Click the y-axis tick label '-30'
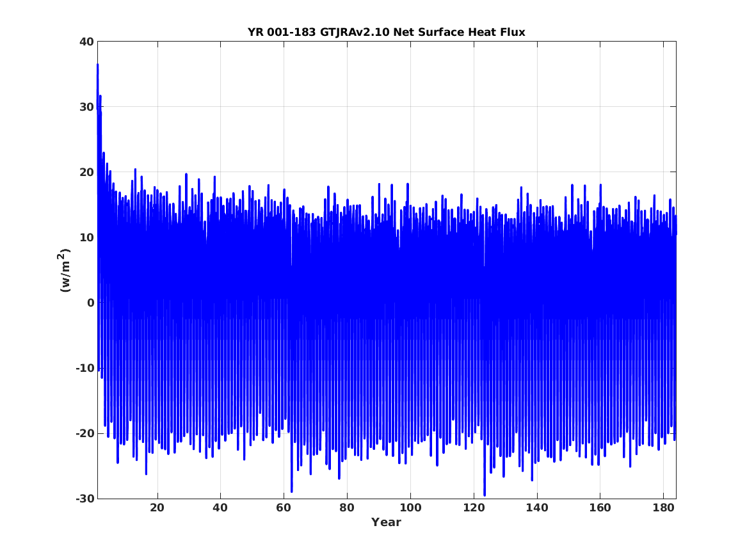The height and width of the screenshot is (560, 747). [x=84, y=499]
